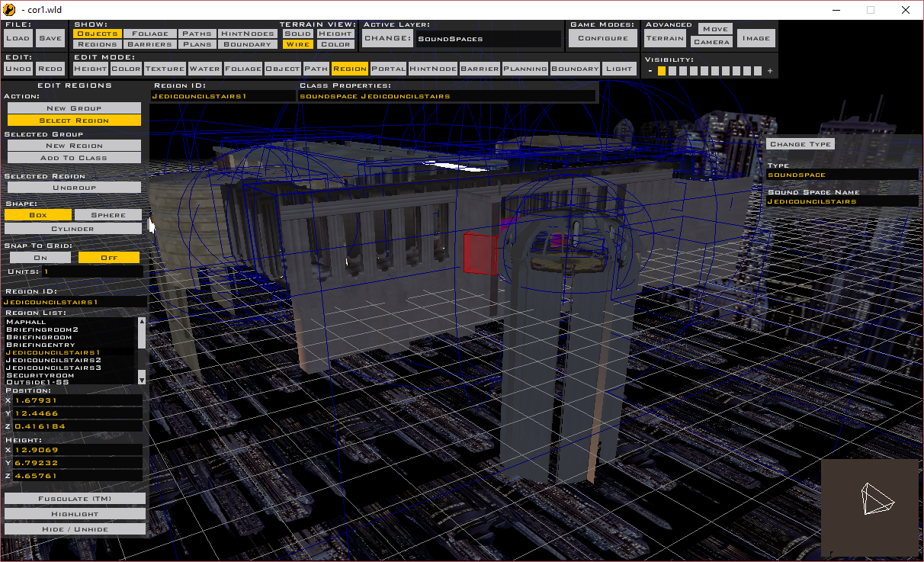This screenshot has height=562, width=924.
Task: Click the plus icon beside Visibility squares
Action: coord(770,71)
